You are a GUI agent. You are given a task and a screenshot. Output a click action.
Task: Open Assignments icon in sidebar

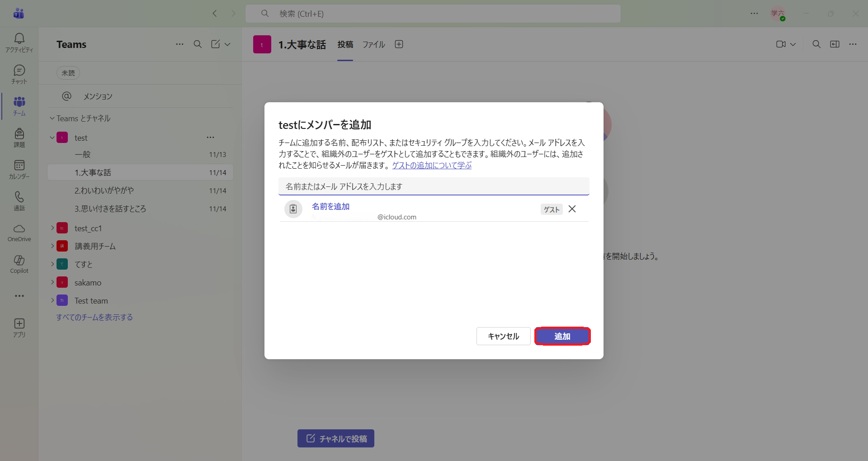click(19, 138)
